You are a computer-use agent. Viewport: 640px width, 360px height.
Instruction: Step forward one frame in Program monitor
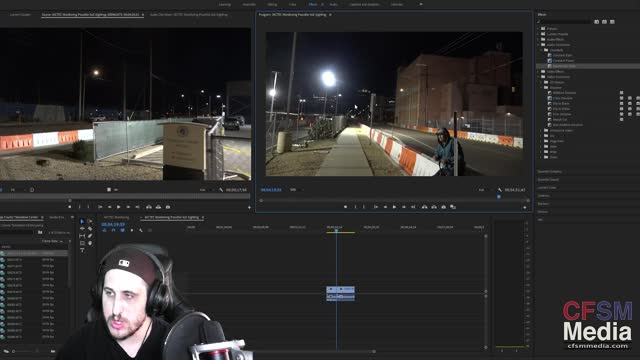click(x=404, y=207)
